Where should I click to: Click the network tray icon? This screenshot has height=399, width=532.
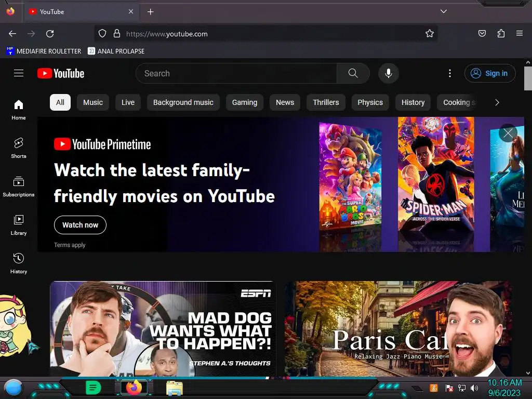(462, 388)
